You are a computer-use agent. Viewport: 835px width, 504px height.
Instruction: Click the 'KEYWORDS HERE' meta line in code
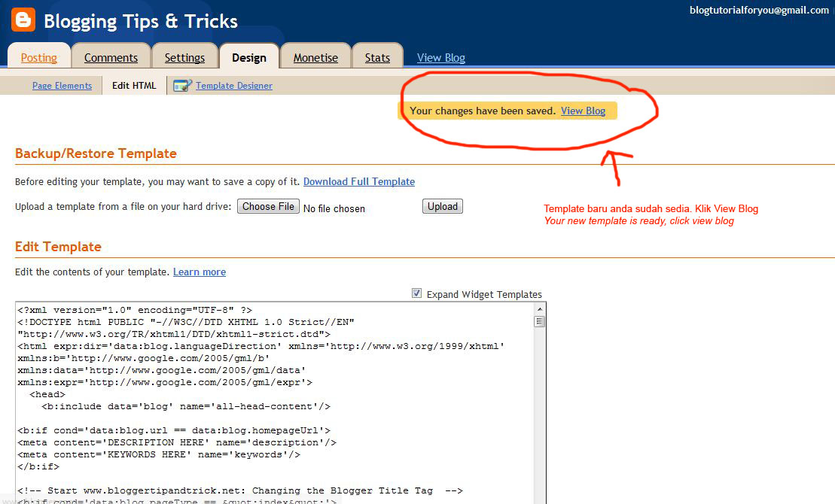(x=159, y=454)
